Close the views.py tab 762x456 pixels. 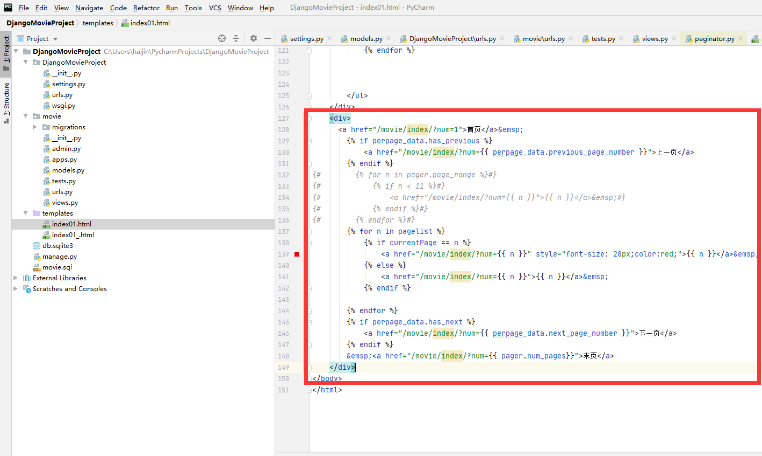[674, 38]
